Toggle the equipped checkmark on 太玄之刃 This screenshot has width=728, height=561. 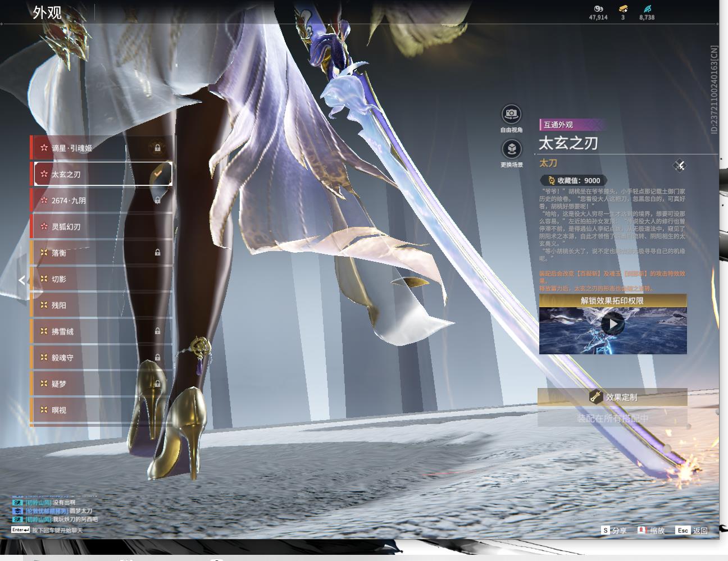[x=158, y=174]
